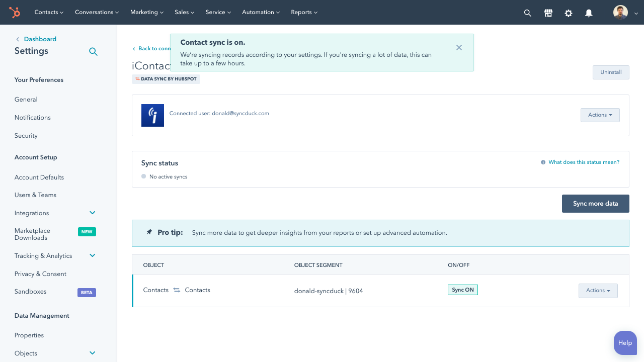Open the Conversations menu
Viewport: 644px width, 362px height.
pyautogui.click(x=97, y=12)
